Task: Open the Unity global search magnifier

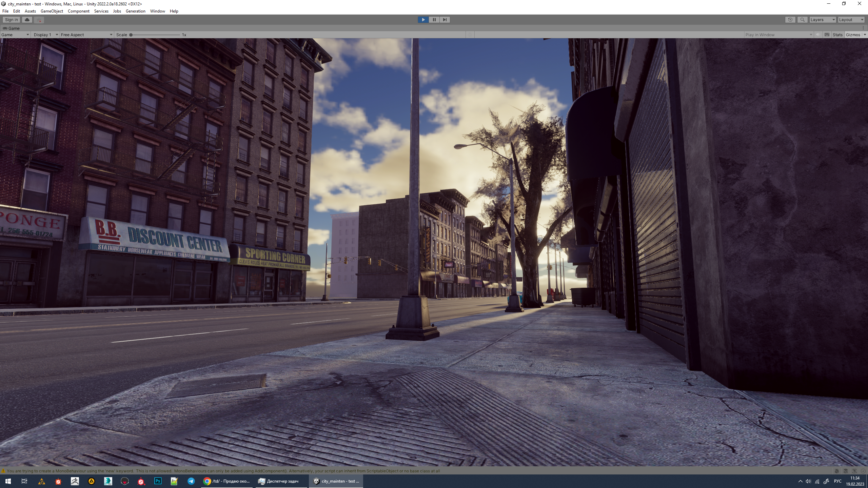Action: (x=802, y=20)
